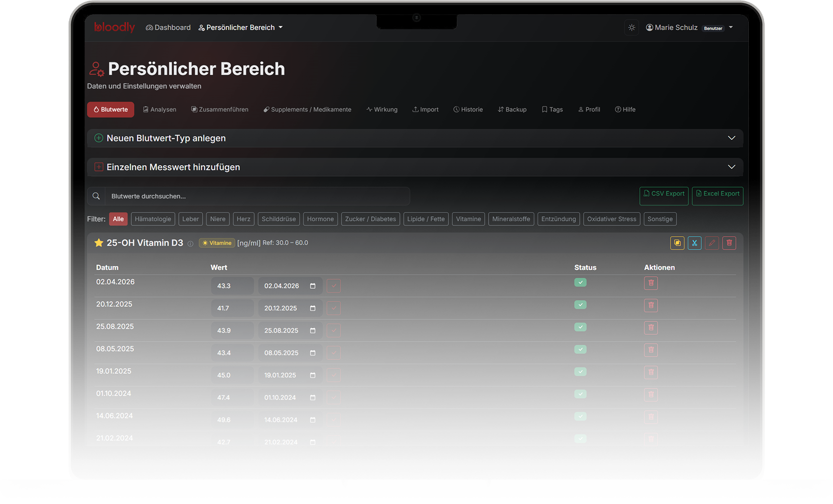Click the blue scissors split icon

pos(694,243)
